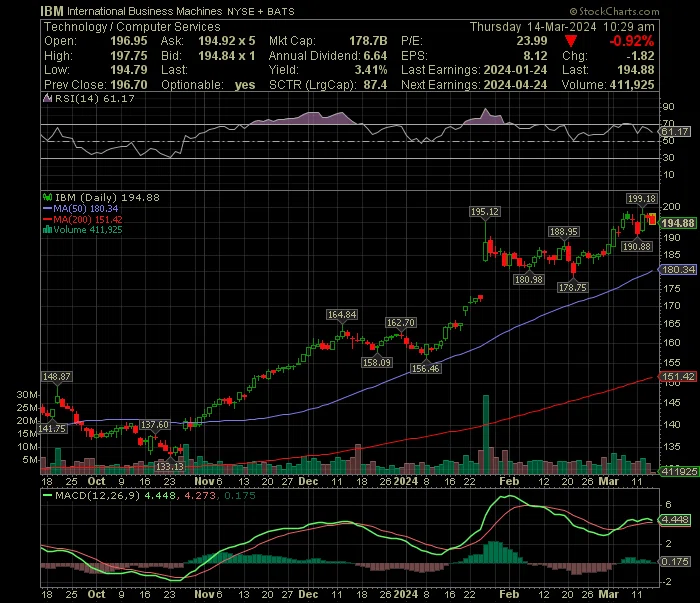Click the date Thursday 14-Mar-2024 10:29 am
Image resolution: width=700 pixels, height=603 pixels.
562,27
